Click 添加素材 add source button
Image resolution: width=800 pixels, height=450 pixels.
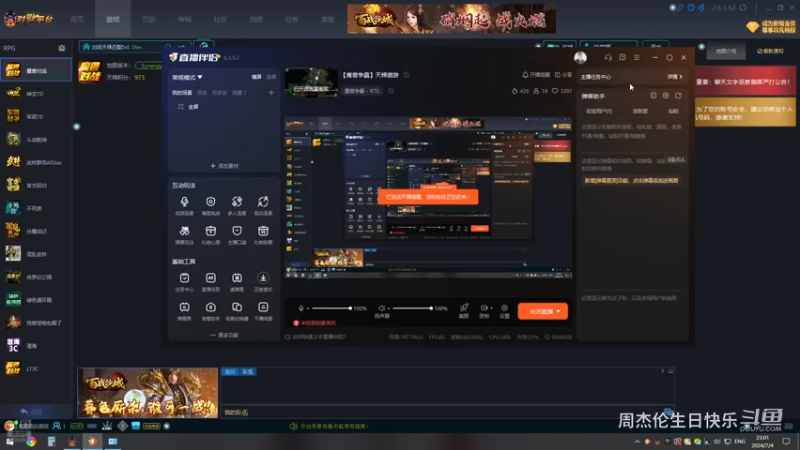point(224,166)
